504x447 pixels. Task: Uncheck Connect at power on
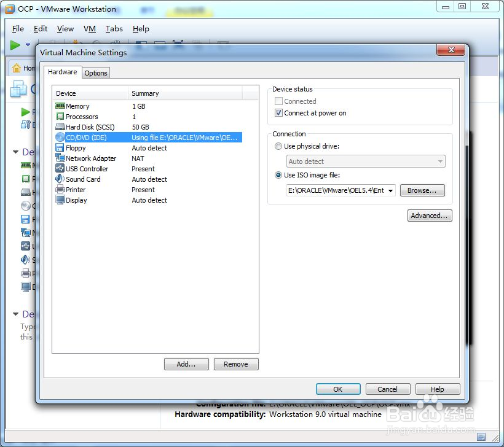point(278,113)
